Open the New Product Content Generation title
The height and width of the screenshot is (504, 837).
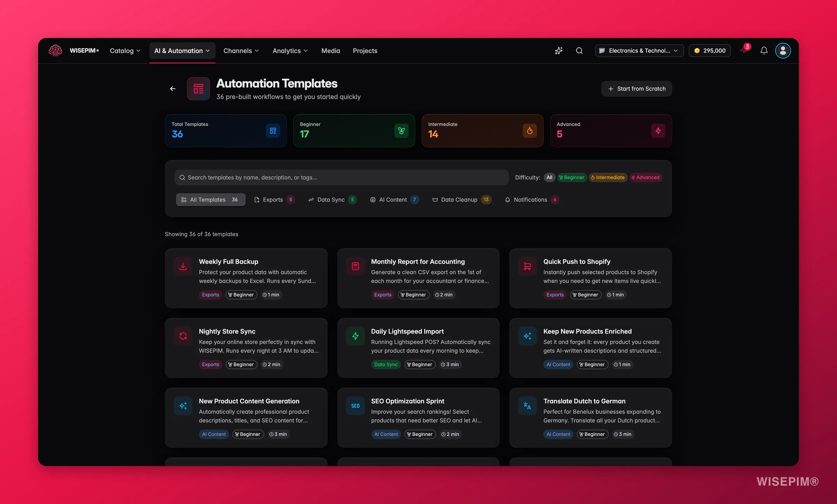click(249, 401)
